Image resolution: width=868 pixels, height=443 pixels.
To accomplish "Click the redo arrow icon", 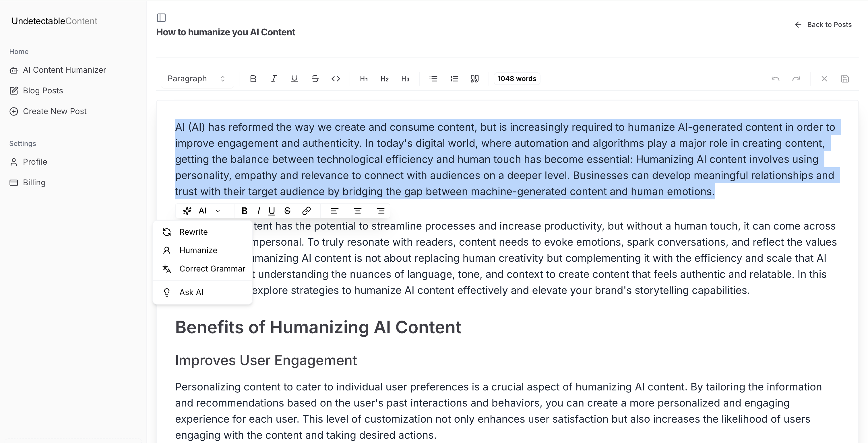I will point(796,78).
